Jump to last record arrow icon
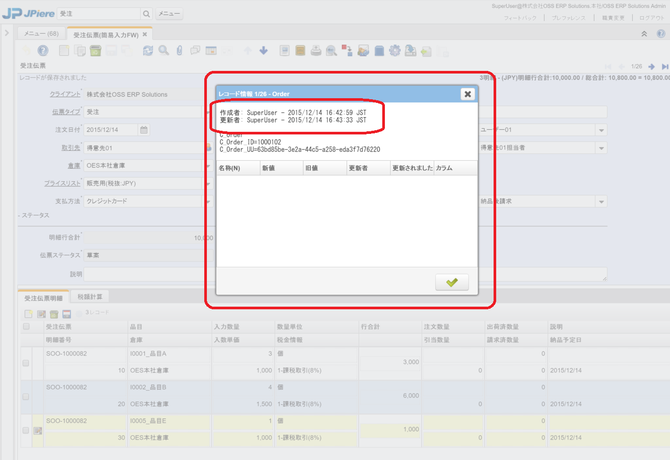Image resolution: width=670 pixels, height=460 pixels. point(665,67)
